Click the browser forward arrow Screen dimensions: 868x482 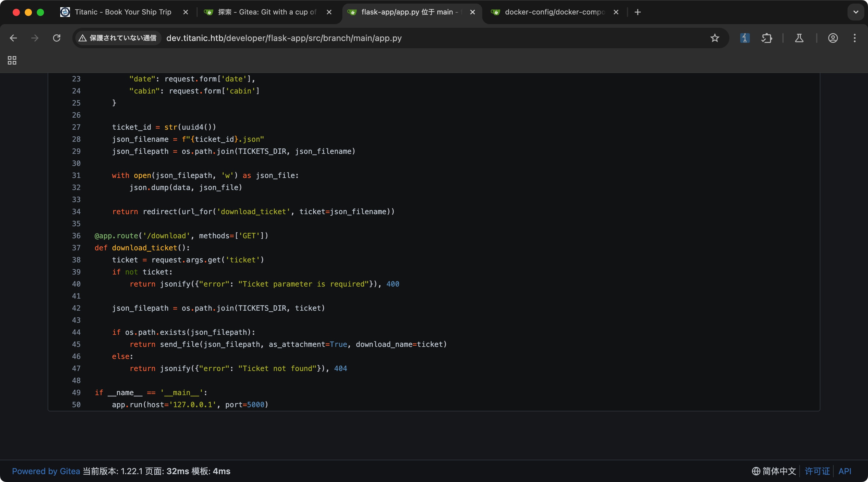pos(35,38)
